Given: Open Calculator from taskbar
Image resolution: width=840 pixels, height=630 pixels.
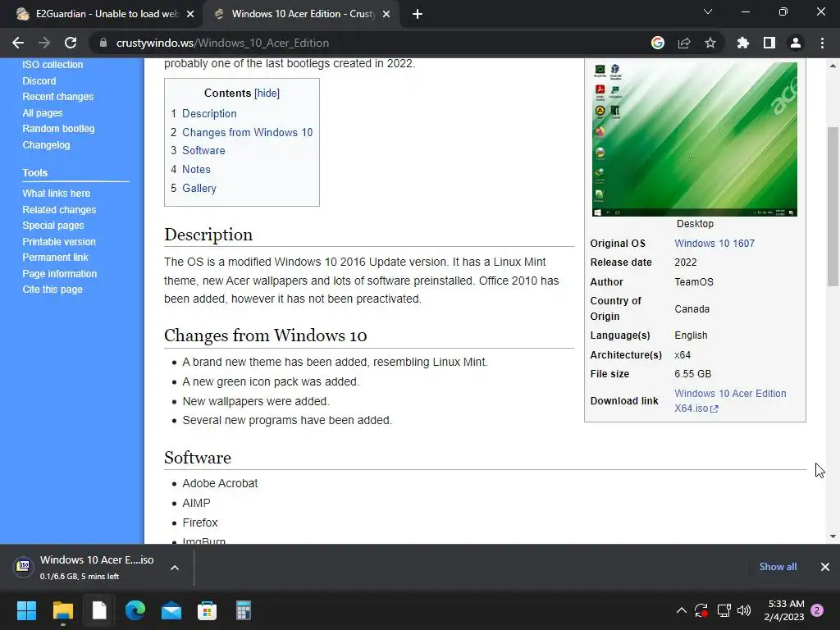Looking at the screenshot, I should point(243,610).
